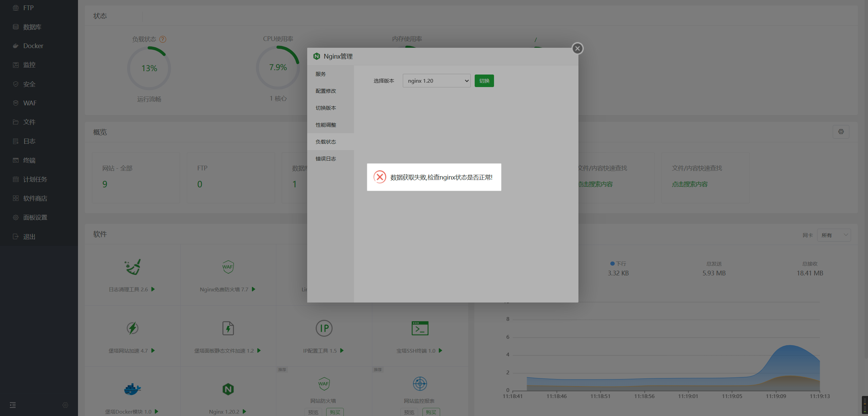Click the Nginx免费防火墙 WAF shield icon

(x=228, y=267)
